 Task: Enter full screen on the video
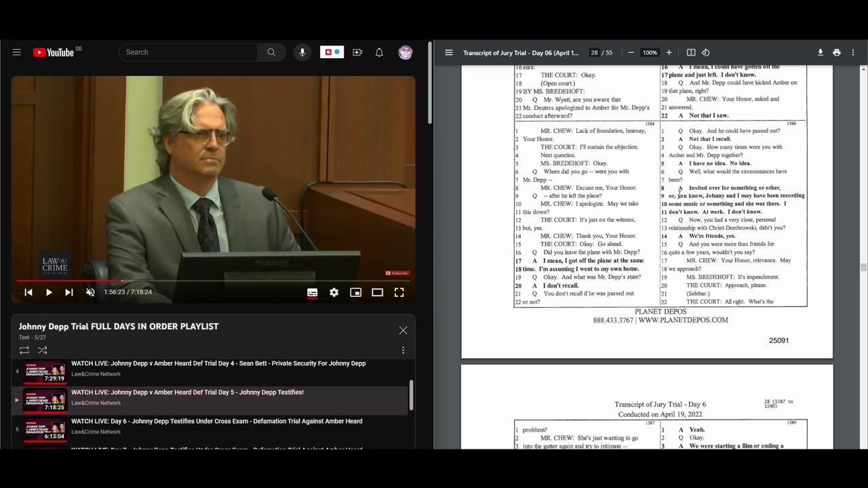tap(399, 292)
